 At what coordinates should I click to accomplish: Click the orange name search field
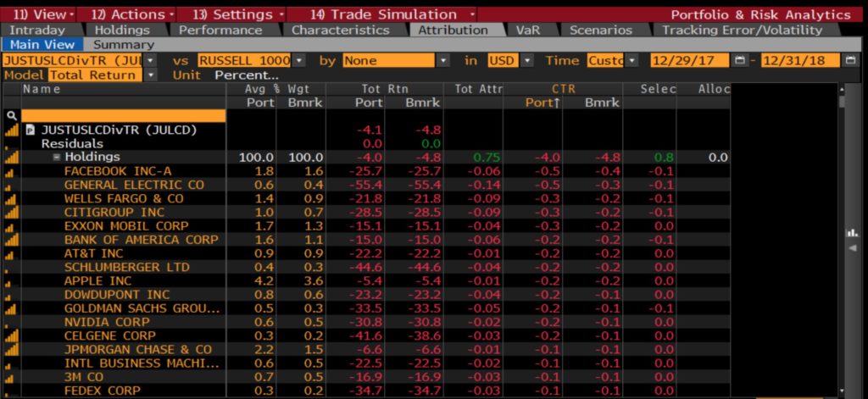point(124,116)
